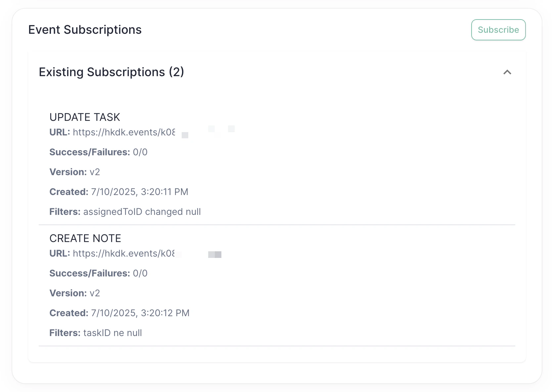The height and width of the screenshot is (392, 552).
Task: Select the taskID ne null filter
Action: point(113,333)
